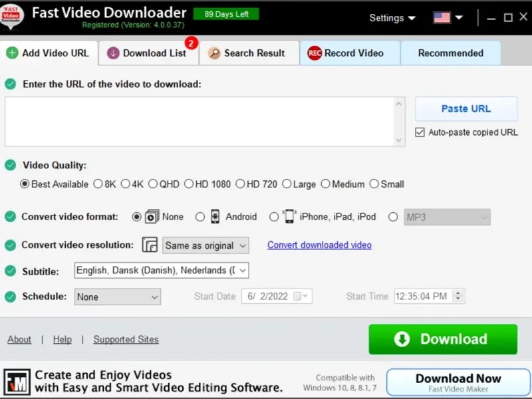532x399 pixels.
Task: Select HD 1080 video quality
Action: (189, 184)
